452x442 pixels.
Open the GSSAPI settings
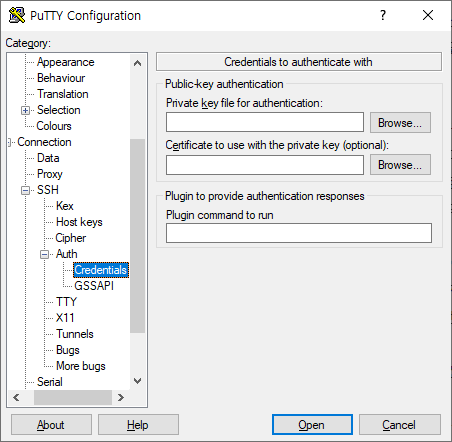[x=94, y=286]
